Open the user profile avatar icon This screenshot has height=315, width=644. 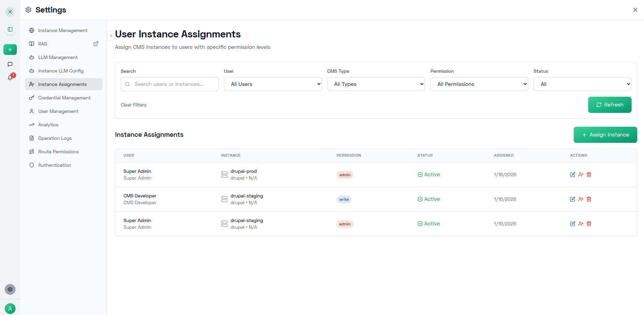pos(10,309)
